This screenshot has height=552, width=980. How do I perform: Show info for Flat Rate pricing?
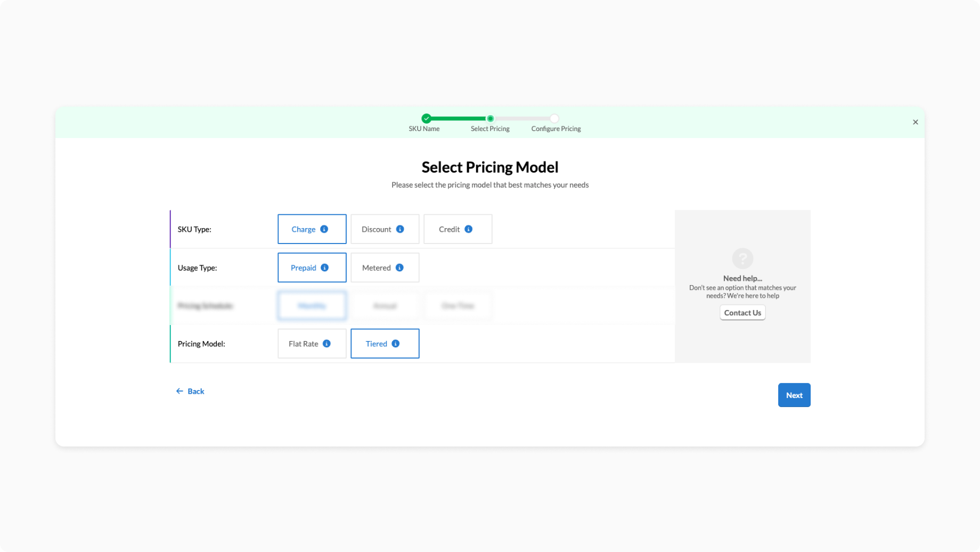click(326, 344)
